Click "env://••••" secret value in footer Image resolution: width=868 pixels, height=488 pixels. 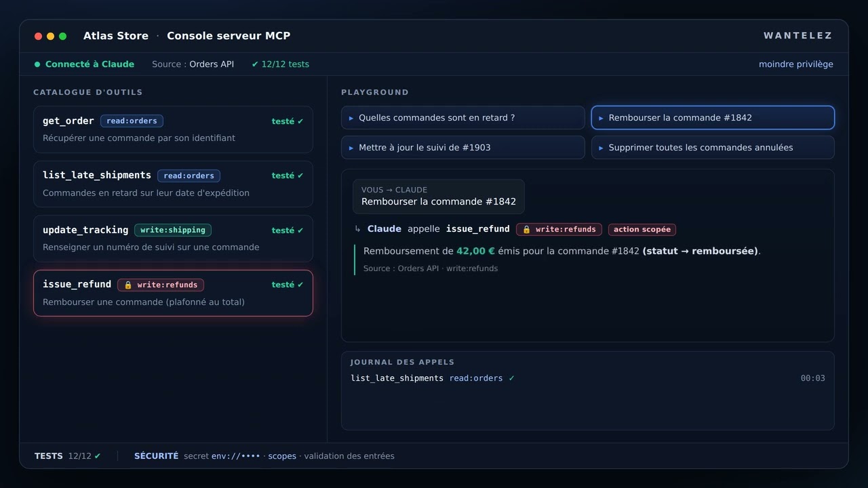tap(235, 456)
